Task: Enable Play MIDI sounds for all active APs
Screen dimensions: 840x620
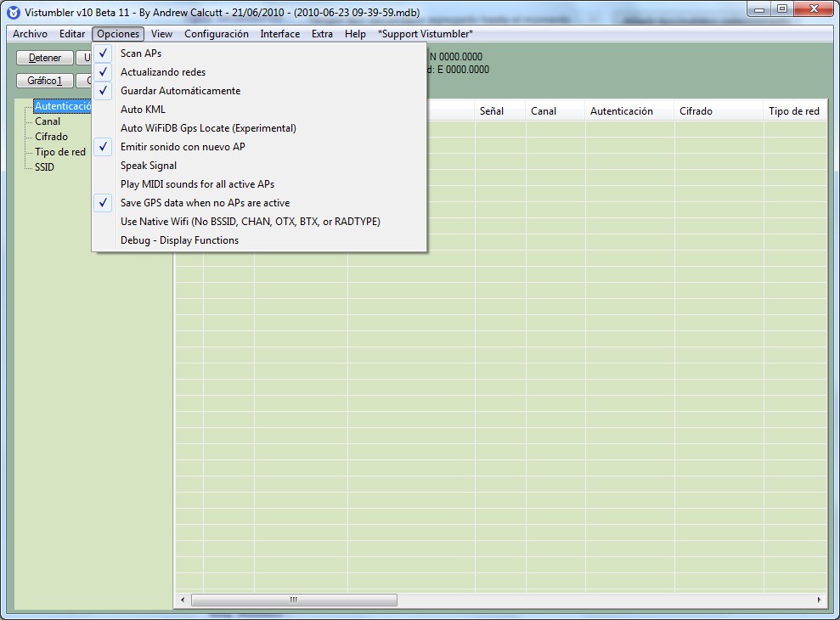Action: point(260,184)
